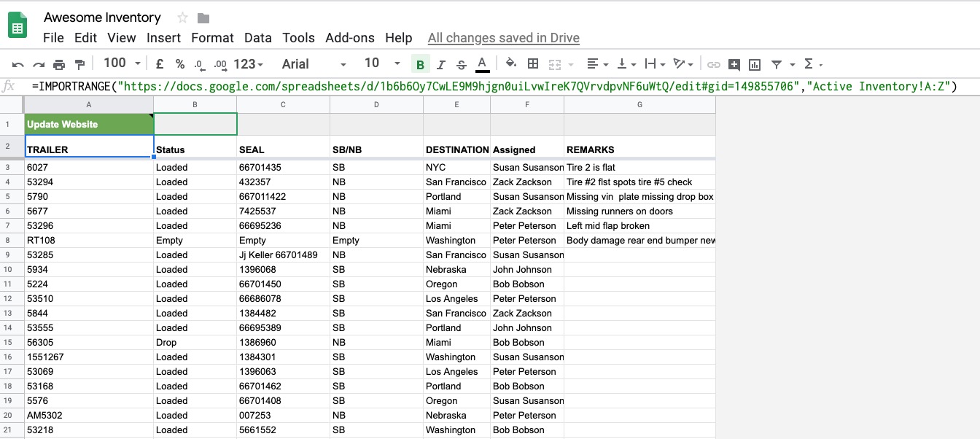Star the Awesome Inventory document

pos(182,18)
